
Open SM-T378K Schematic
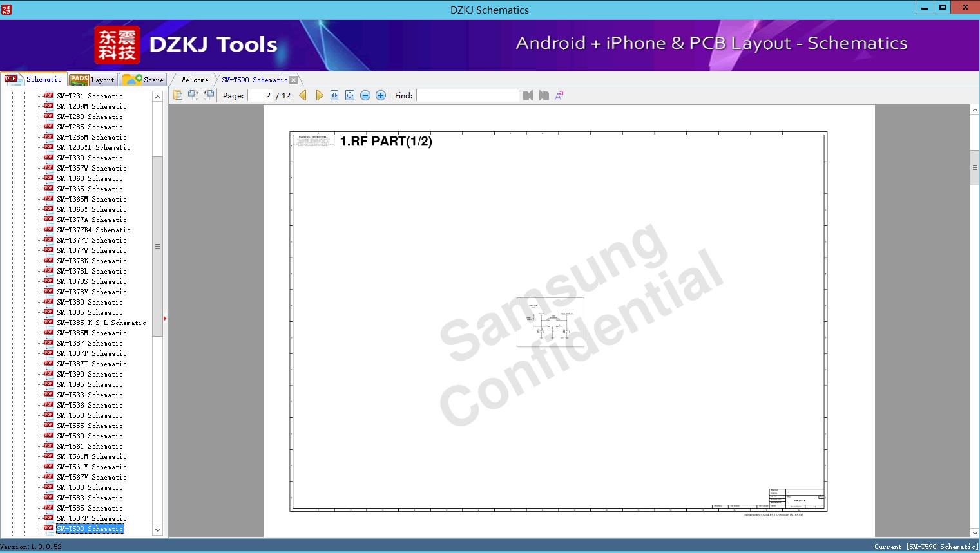coord(91,261)
